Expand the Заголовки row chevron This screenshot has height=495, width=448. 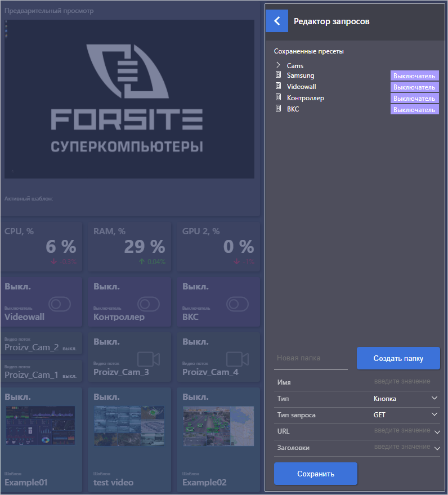437,448
